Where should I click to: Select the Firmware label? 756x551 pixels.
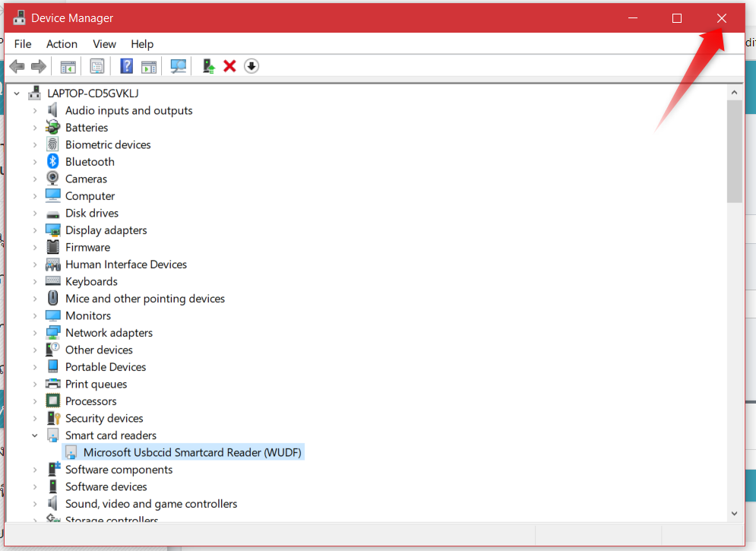[87, 247]
